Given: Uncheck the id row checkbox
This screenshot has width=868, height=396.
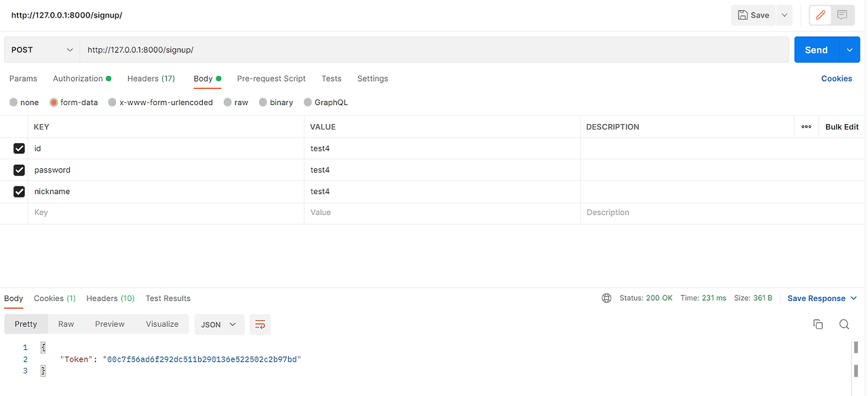Looking at the screenshot, I should pos(19,148).
